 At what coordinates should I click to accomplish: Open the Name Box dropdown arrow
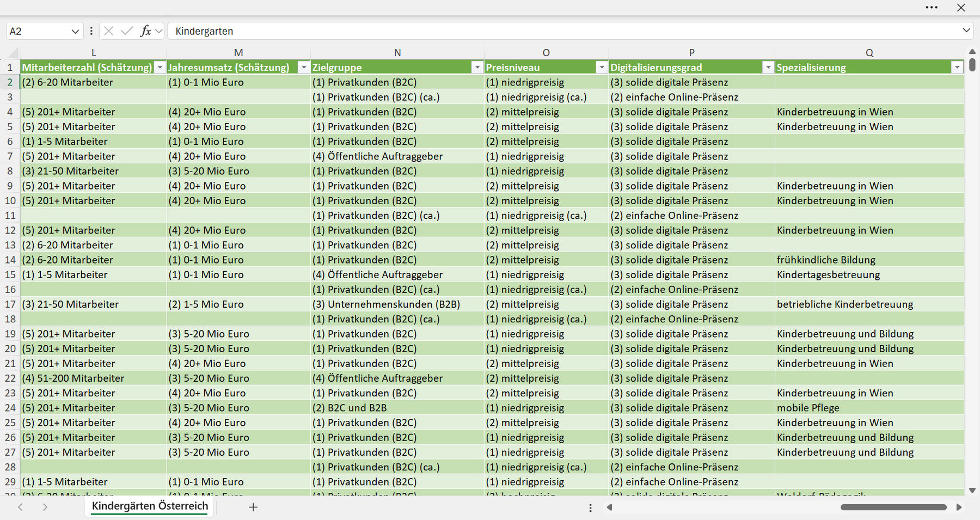[75, 31]
